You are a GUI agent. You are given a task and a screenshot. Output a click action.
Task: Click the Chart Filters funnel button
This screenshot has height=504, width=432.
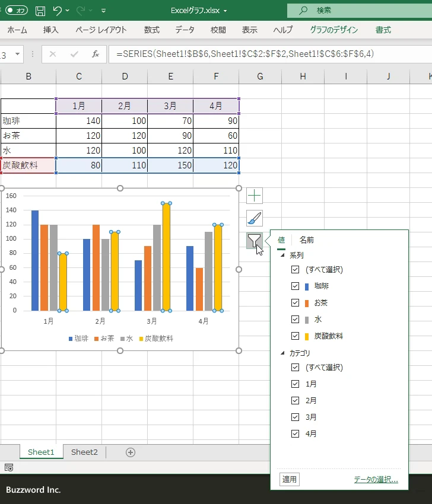click(255, 241)
